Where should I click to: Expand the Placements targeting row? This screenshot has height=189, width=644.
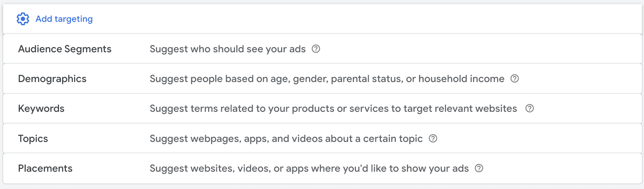322,168
